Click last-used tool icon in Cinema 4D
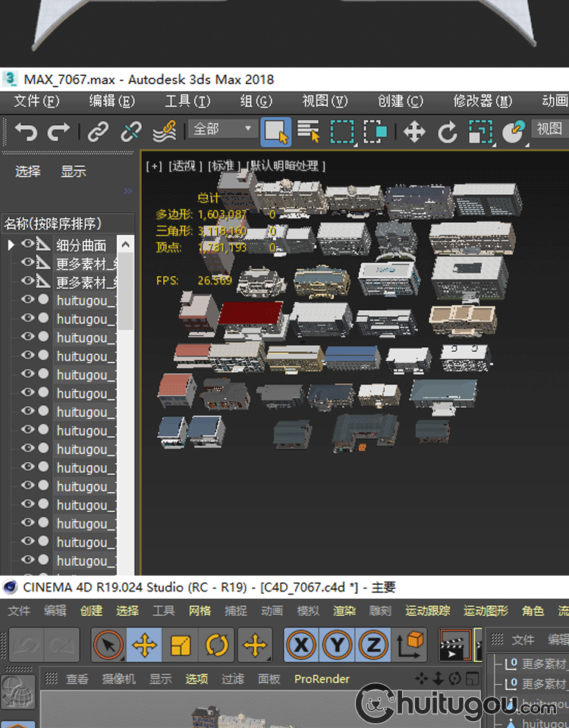 coord(255,645)
